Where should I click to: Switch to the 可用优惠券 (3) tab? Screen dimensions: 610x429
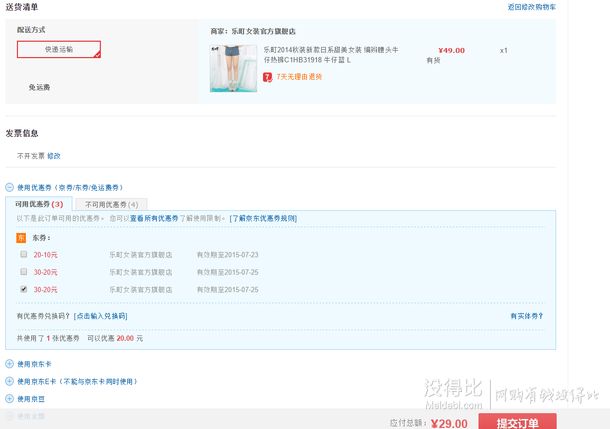click(x=39, y=204)
